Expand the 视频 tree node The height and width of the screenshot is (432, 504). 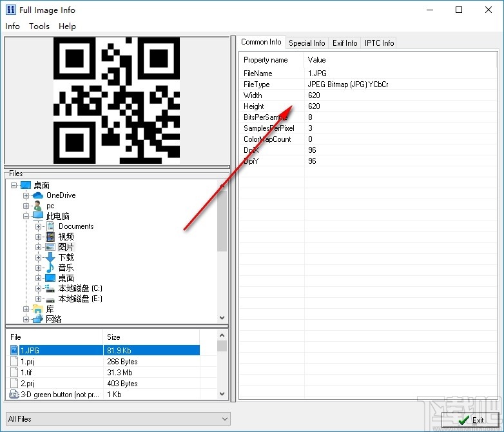[38, 237]
